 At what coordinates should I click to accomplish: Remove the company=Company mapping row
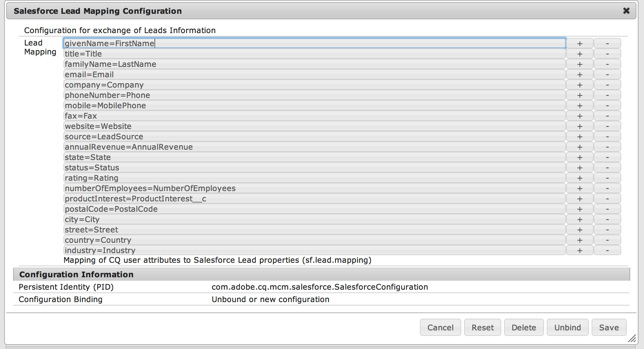[607, 85]
